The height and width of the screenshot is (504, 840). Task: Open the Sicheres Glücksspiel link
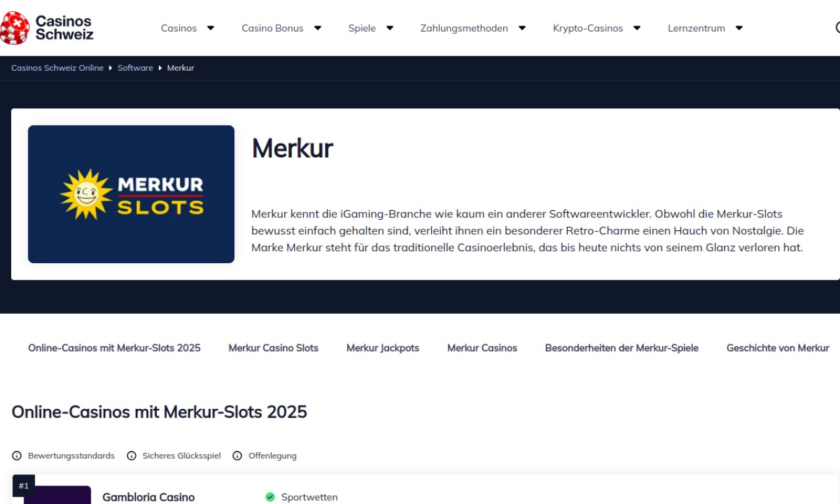pos(182,455)
